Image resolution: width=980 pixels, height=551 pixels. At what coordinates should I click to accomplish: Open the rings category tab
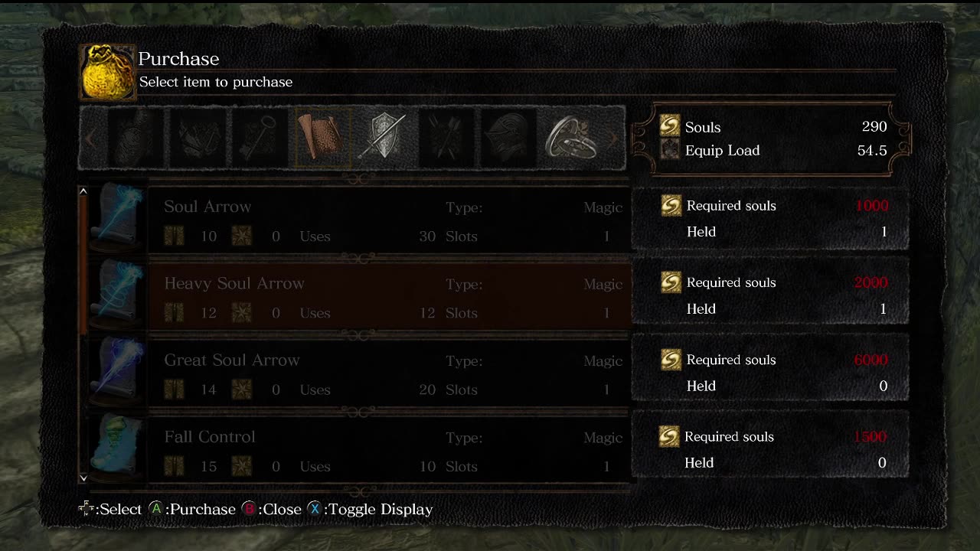pyautogui.click(x=571, y=139)
